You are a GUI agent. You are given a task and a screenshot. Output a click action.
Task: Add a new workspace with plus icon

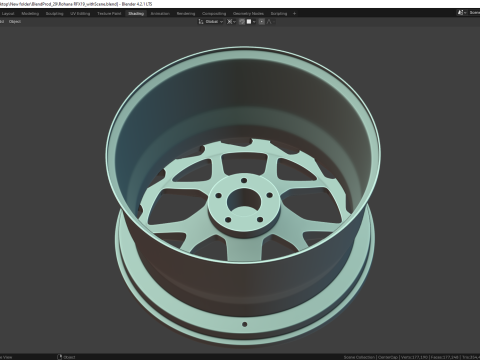(294, 14)
